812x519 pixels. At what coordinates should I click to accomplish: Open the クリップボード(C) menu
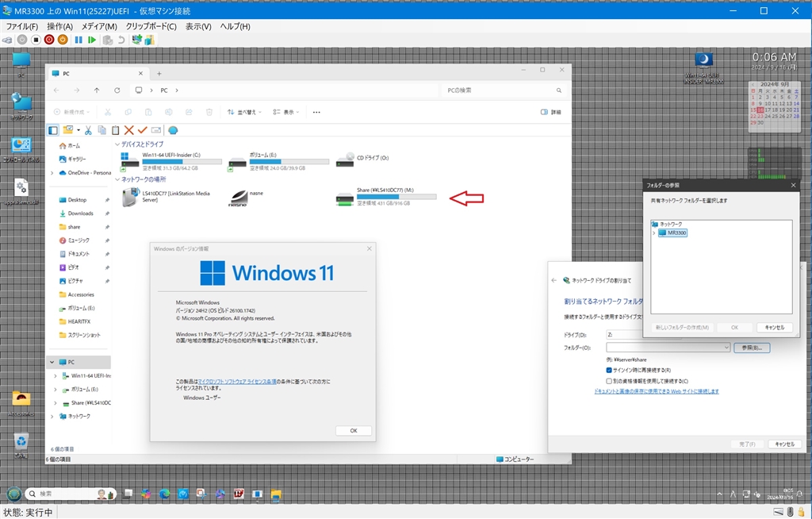[151, 26]
